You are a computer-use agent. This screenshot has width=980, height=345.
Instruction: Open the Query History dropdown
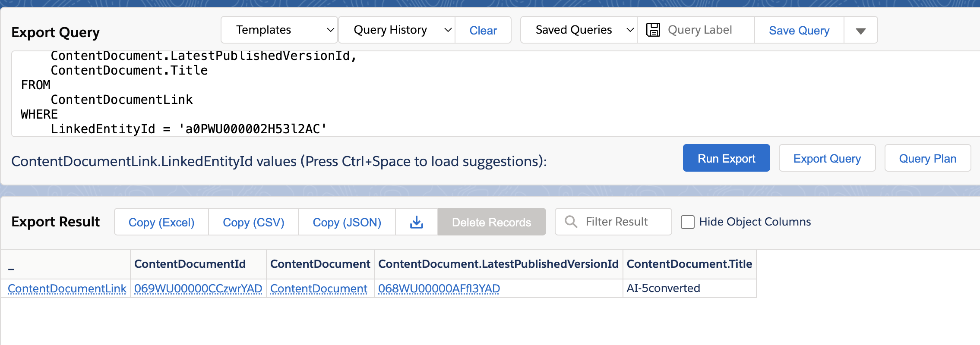tap(396, 30)
